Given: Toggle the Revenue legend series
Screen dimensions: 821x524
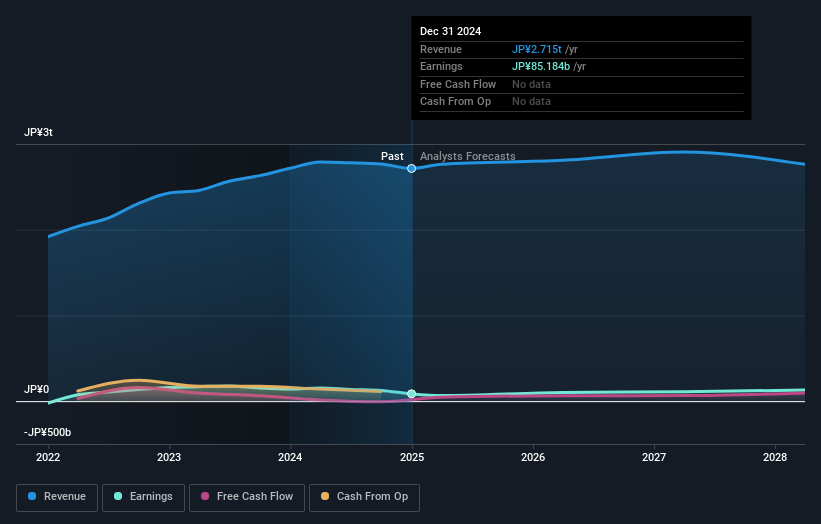Looking at the screenshot, I should click(x=57, y=497).
